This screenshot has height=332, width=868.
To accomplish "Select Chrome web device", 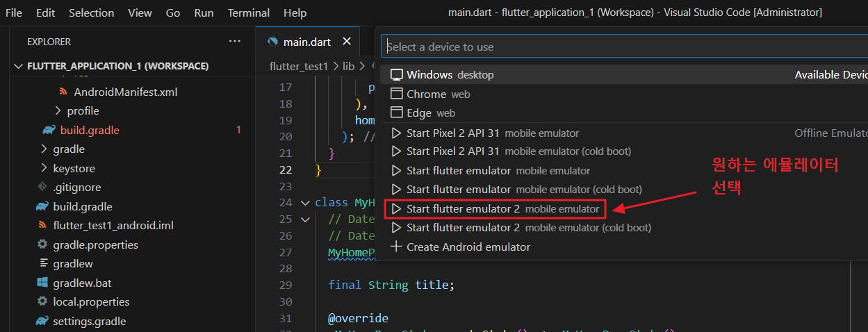I will 624,94.
